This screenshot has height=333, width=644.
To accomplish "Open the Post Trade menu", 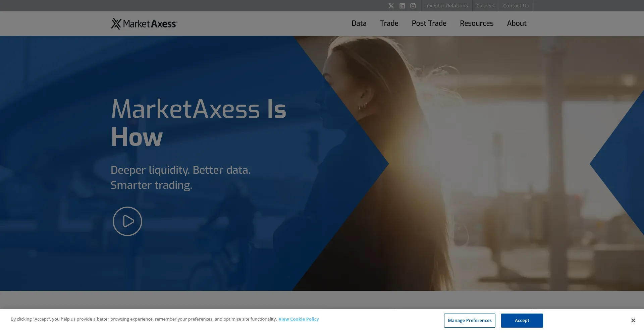I will pyautogui.click(x=429, y=23).
